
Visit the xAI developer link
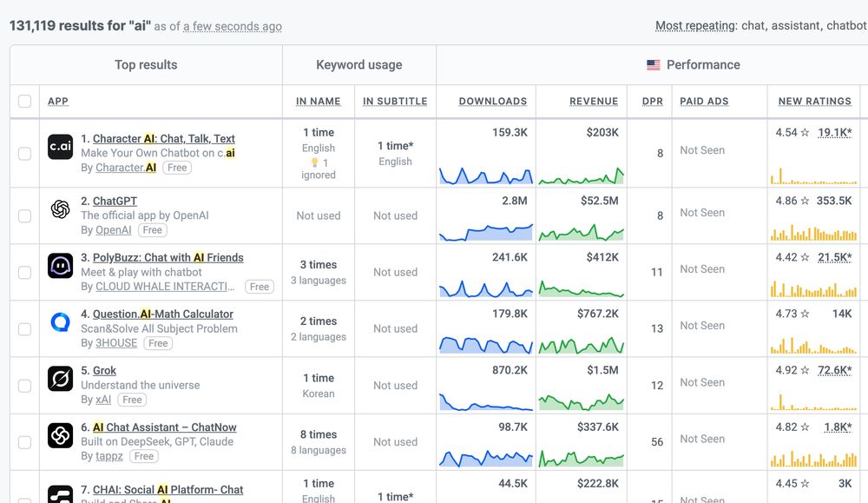coord(103,400)
